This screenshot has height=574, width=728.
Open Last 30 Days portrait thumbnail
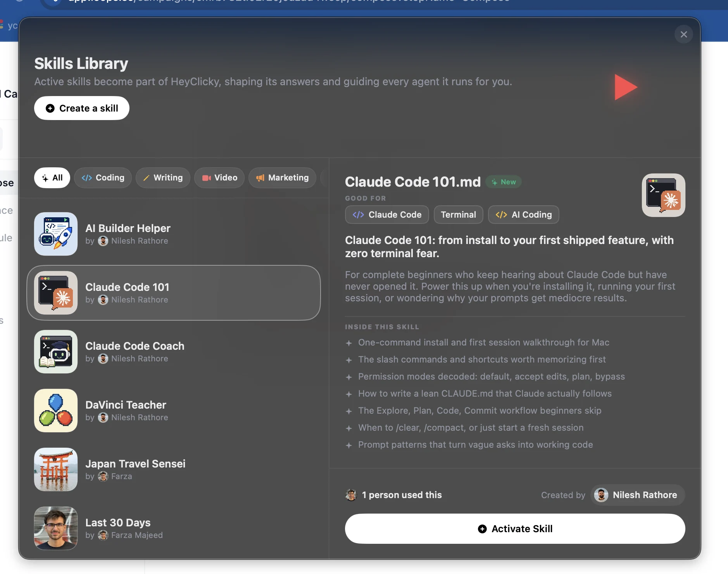point(56,528)
